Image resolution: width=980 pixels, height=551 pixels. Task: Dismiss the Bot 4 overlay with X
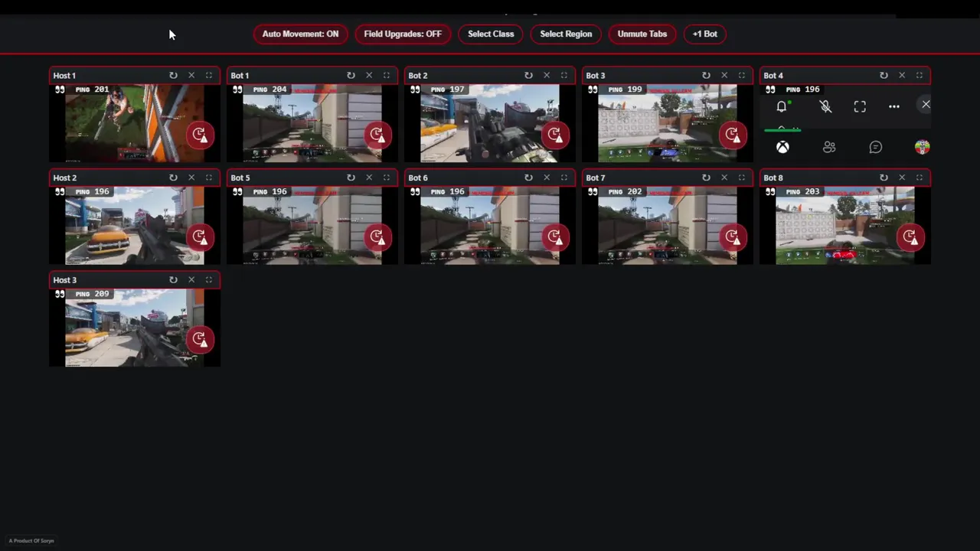(x=926, y=104)
